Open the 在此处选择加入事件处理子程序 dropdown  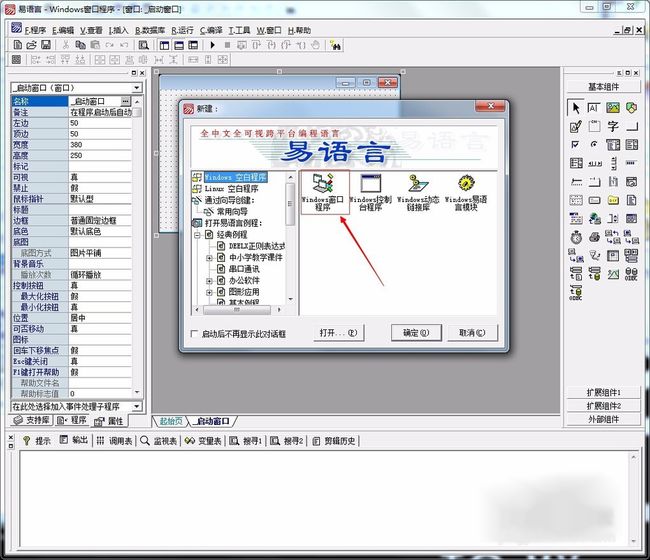click(x=136, y=406)
